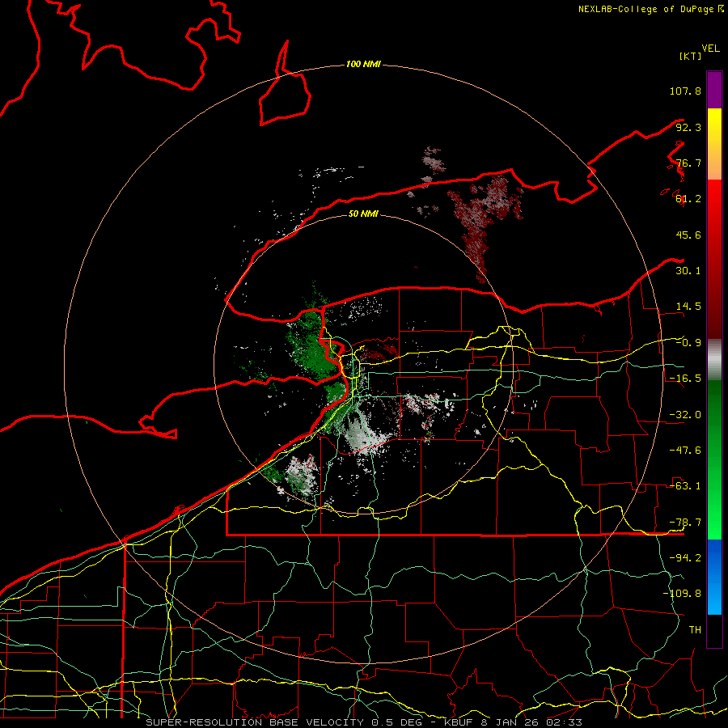This screenshot has width=728, height=728.
Task: Click the 50 NMI range ring label
Action: 363,214
